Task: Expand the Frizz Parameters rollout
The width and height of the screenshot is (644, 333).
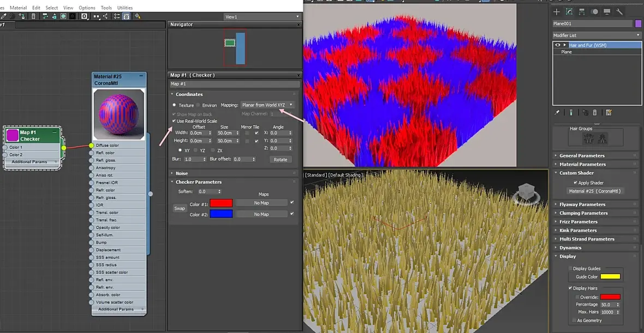Action: click(x=579, y=222)
